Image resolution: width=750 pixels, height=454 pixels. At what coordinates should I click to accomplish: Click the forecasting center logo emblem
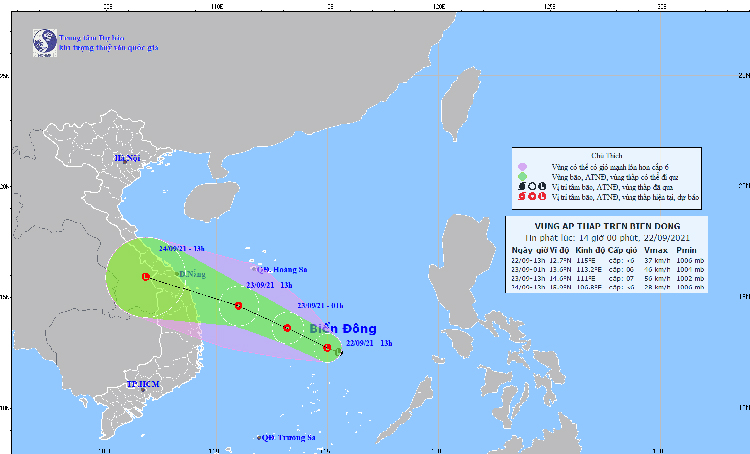pyautogui.click(x=45, y=43)
